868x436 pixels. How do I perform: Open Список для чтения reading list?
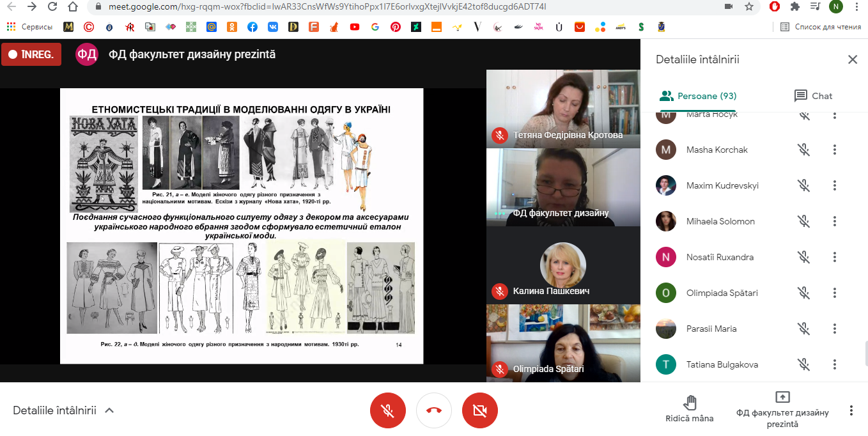click(821, 27)
